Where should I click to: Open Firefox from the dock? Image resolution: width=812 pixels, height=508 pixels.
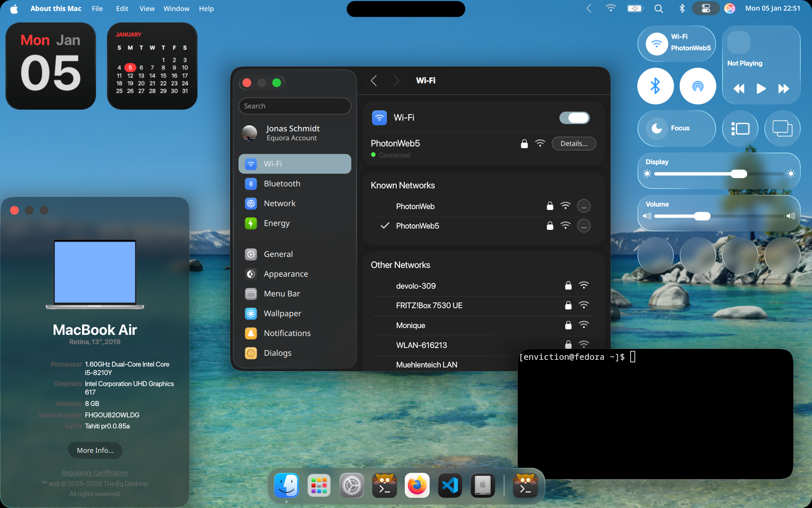(417, 485)
